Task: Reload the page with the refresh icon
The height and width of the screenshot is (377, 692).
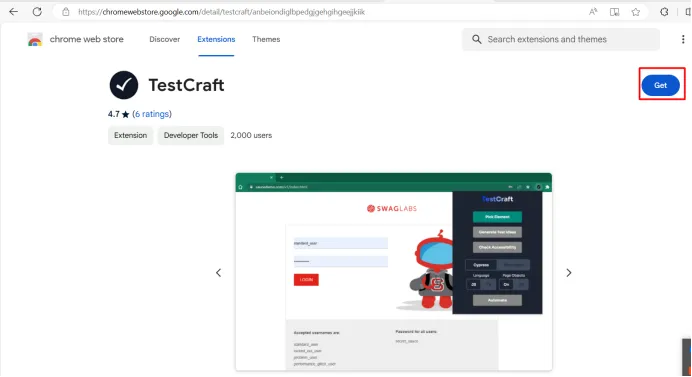Action: pos(37,12)
